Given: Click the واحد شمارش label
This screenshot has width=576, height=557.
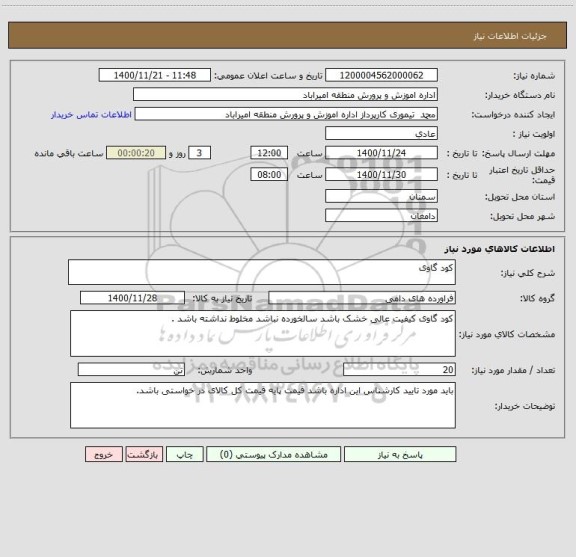Looking at the screenshot, I should pos(225,370).
